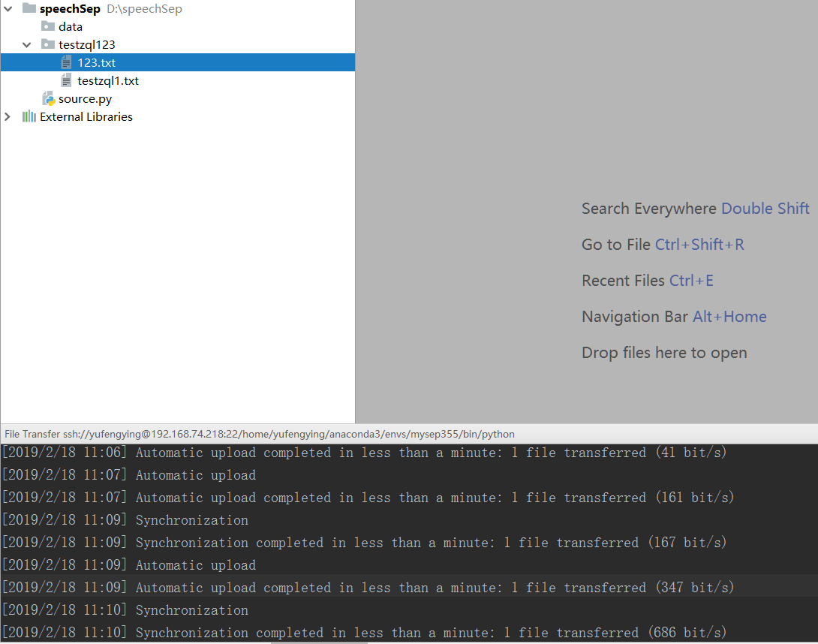Click the Navigation Bar Alt+Home hint
The height and width of the screenshot is (644, 818).
point(674,316)
